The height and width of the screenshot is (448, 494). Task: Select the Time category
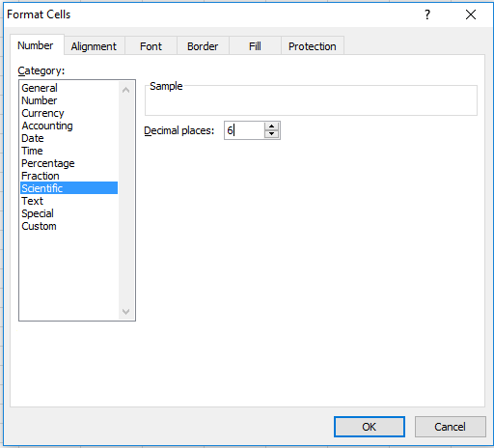tap(69, 151)
